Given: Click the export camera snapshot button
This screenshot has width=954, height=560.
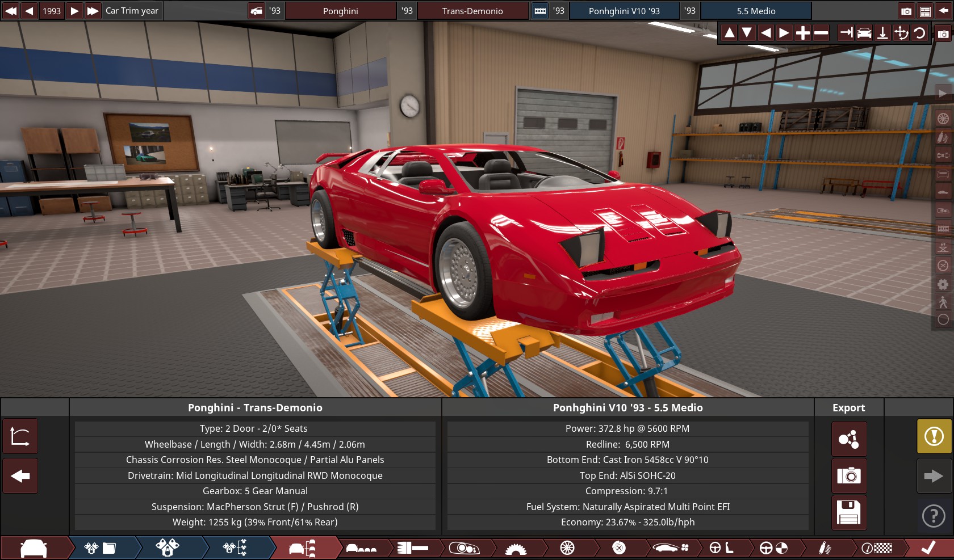Looking at the screenshot, I should [x=849, y=475].
